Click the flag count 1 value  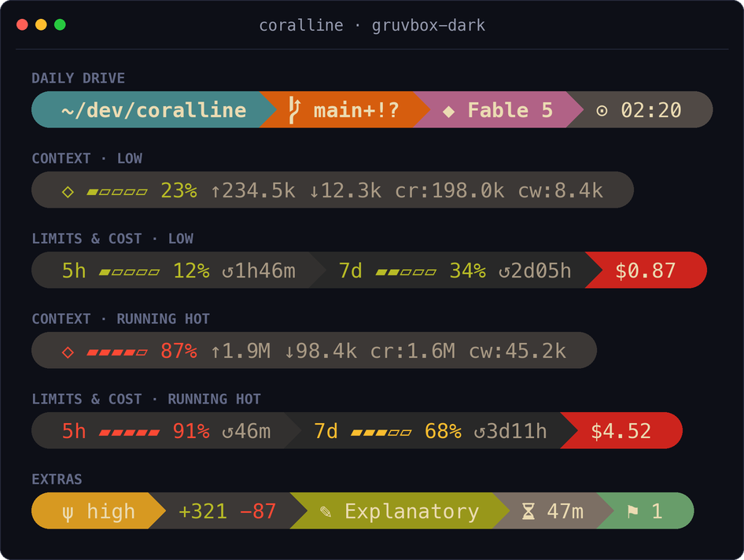pyautogui.click(x=657, y=511)
